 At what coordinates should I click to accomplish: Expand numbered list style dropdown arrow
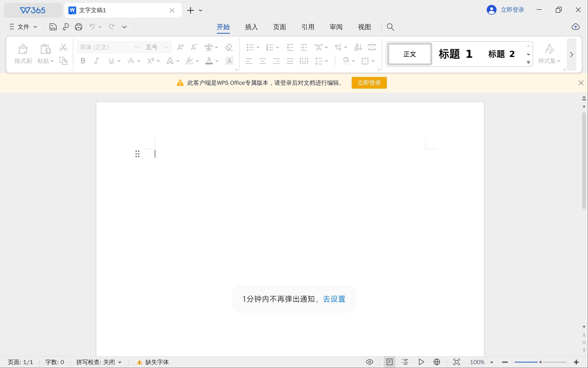point(277,47)
